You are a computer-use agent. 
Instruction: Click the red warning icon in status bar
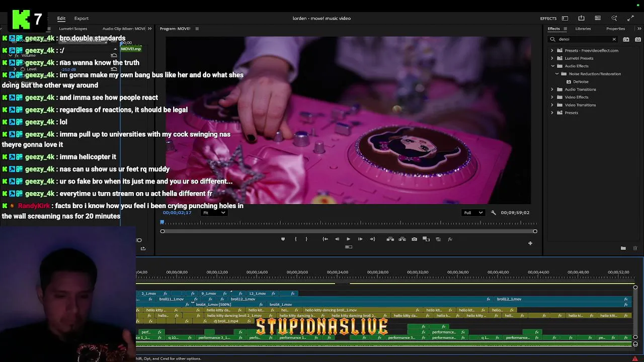click(x=635, y=358)
